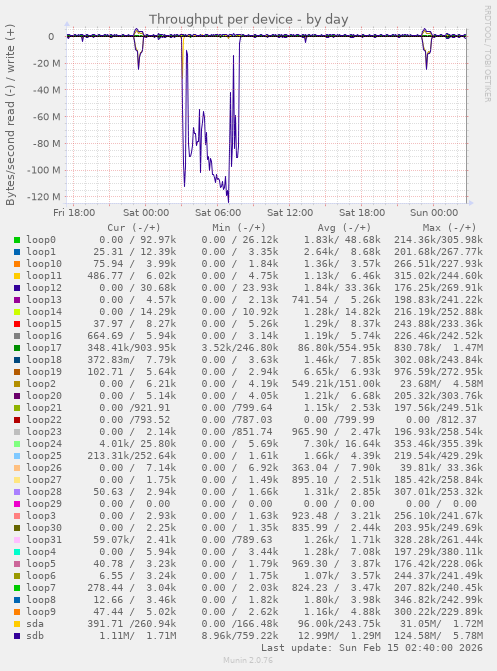Screen dimensions: 497x671
Task: Click the 'loop16' legend label
Action: (x=44, y=336)
